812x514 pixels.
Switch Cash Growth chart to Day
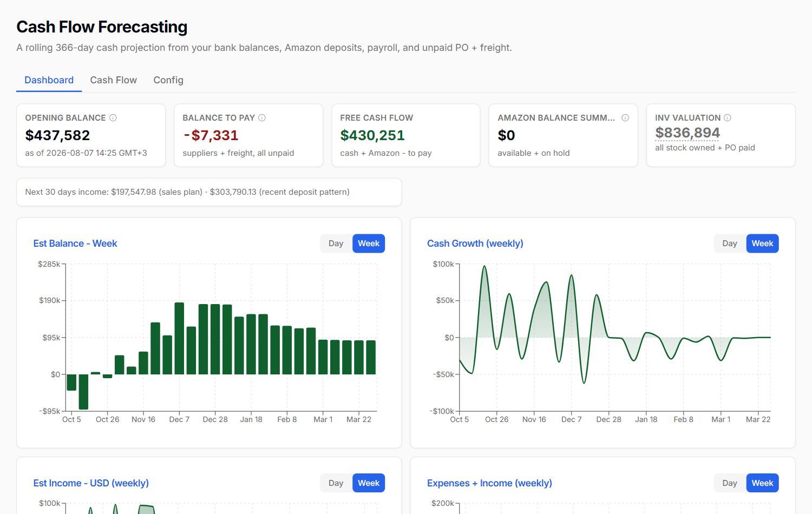point(730,243)
